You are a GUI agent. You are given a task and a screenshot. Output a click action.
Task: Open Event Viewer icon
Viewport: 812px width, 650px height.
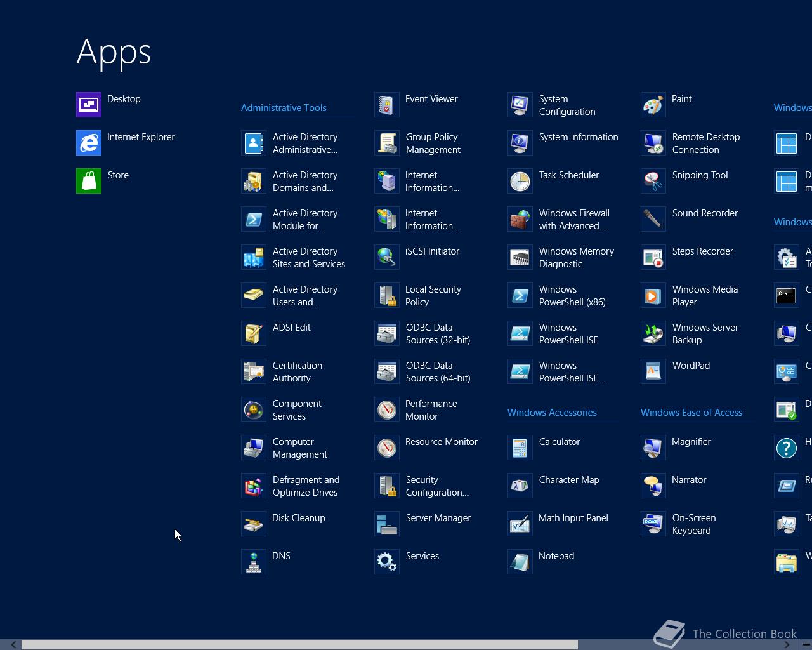coord(387,105)
